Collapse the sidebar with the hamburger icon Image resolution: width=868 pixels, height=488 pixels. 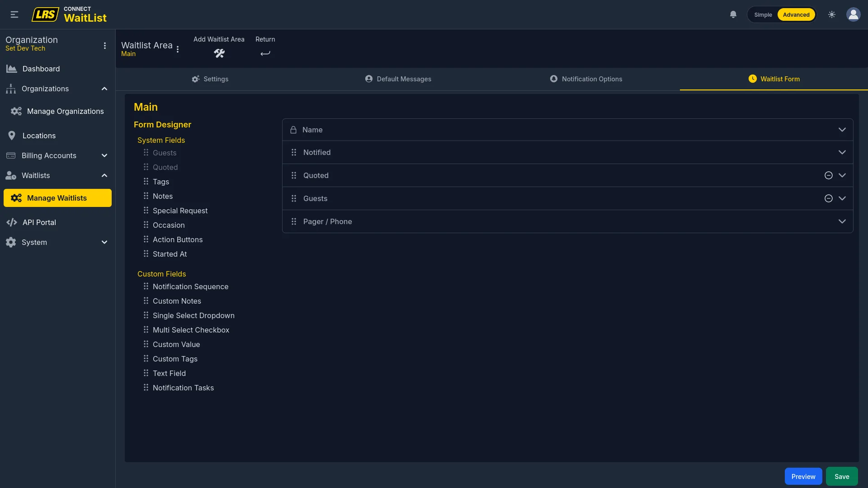coord(14,14)
